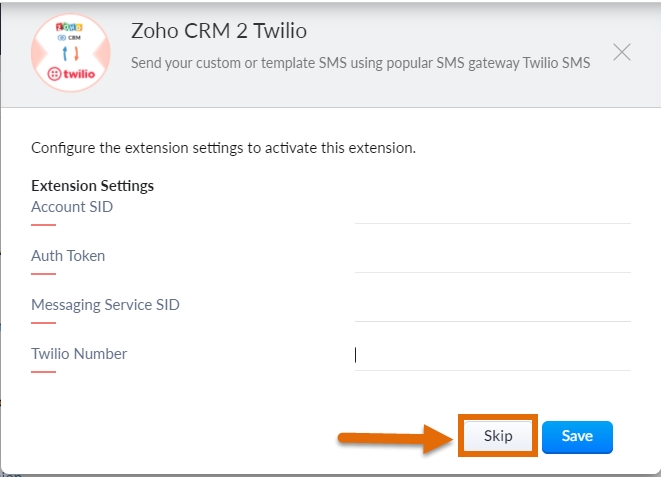Click the orange arrow pointing to Skip
This screenshot has height=477, width=661.
click(x=395, y=439)
